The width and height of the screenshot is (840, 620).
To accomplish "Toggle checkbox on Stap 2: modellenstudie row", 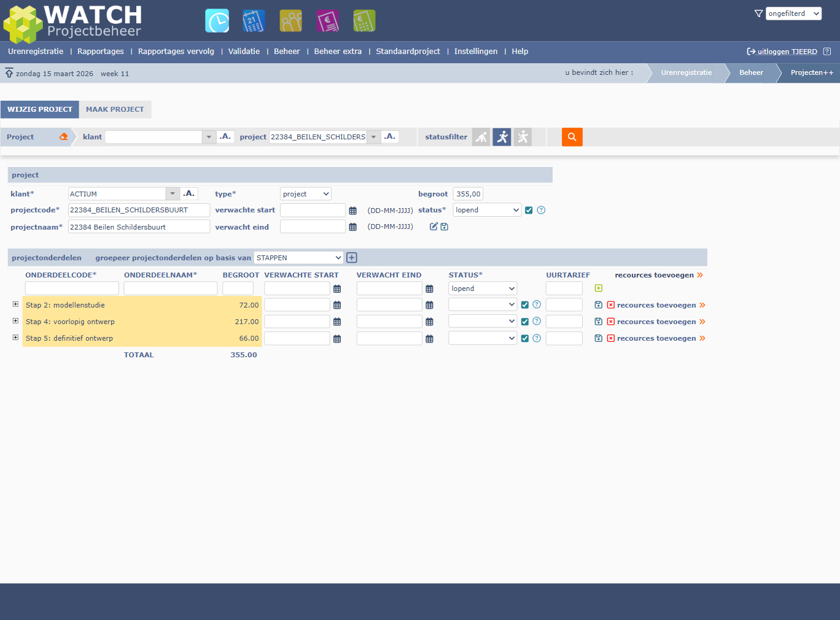I will click(x=525, y=305).
